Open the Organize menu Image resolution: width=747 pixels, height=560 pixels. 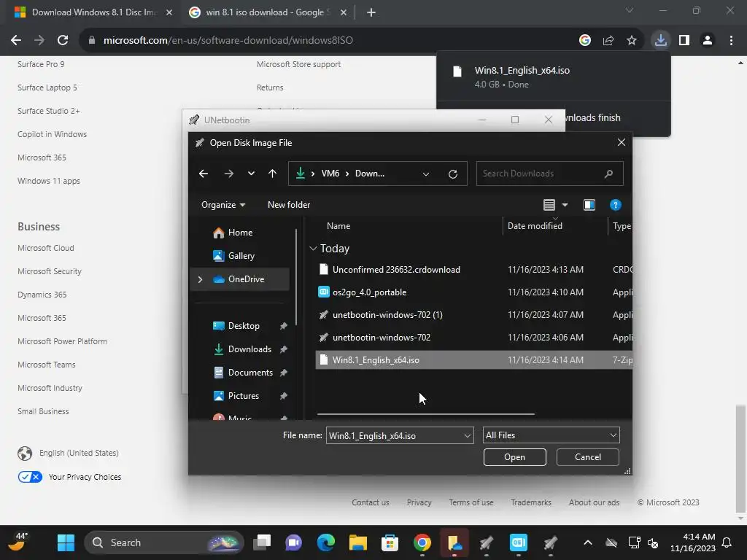tap(223, 205)
